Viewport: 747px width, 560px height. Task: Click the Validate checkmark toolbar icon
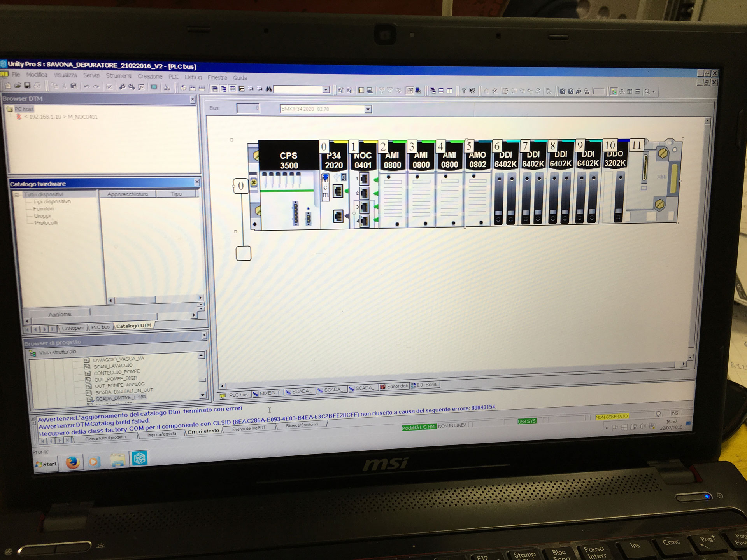point(109,87)
